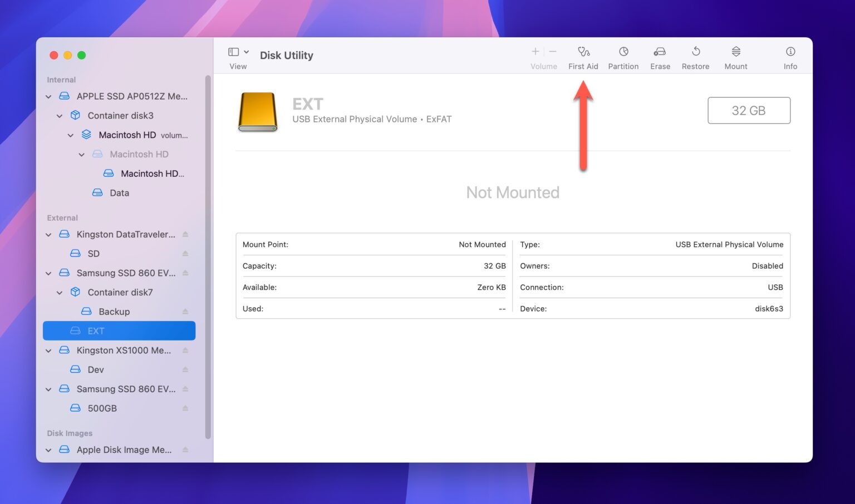
Task: Eject the SD volume
Action: click(x=185, y=253)
